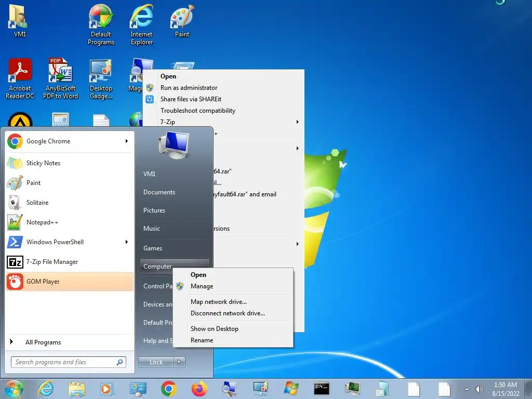Image resolution: width=532 pixels, height=399 pixels.
Task: Click Open in the desktop icon context menu
Action: click(223, 76)
